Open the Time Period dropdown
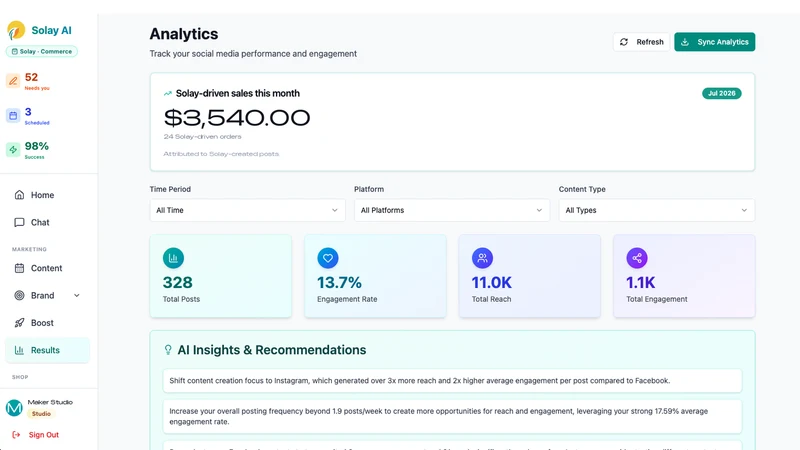 [x=247, y=210]
